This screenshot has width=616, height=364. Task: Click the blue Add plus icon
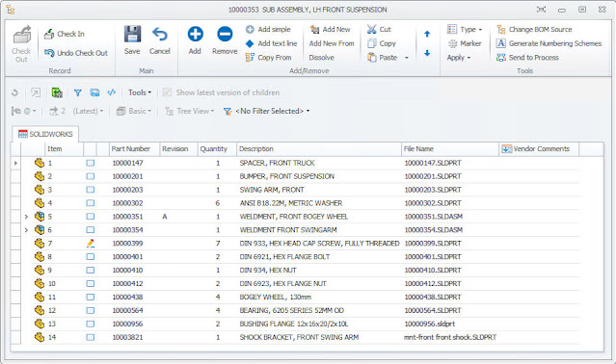pos(196,34)
